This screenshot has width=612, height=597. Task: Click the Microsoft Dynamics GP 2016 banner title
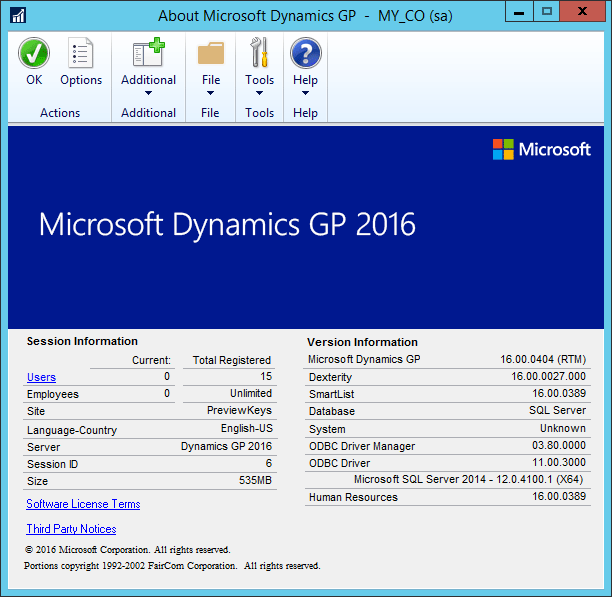227,225
